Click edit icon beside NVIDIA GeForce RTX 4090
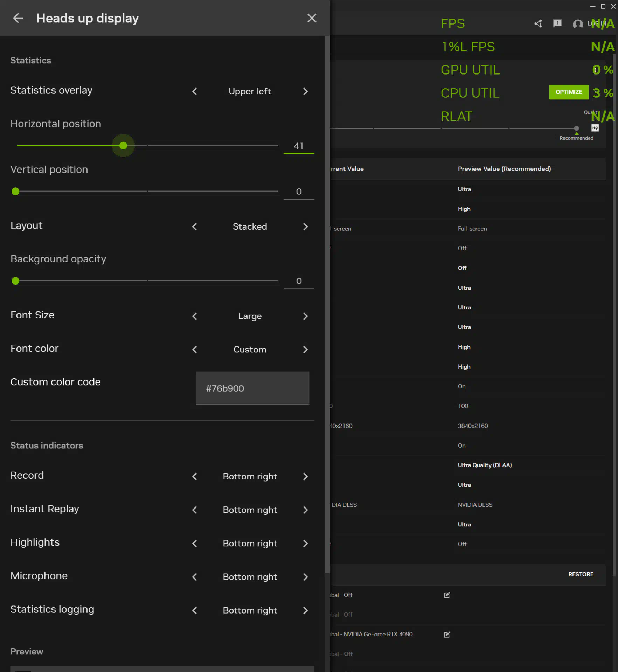The height and width of the screenshot is (672, 618). pos(446,635)
